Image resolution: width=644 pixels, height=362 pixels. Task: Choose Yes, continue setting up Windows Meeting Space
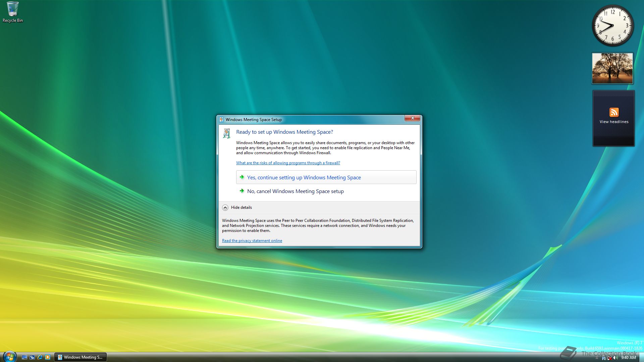coord(326,177)
